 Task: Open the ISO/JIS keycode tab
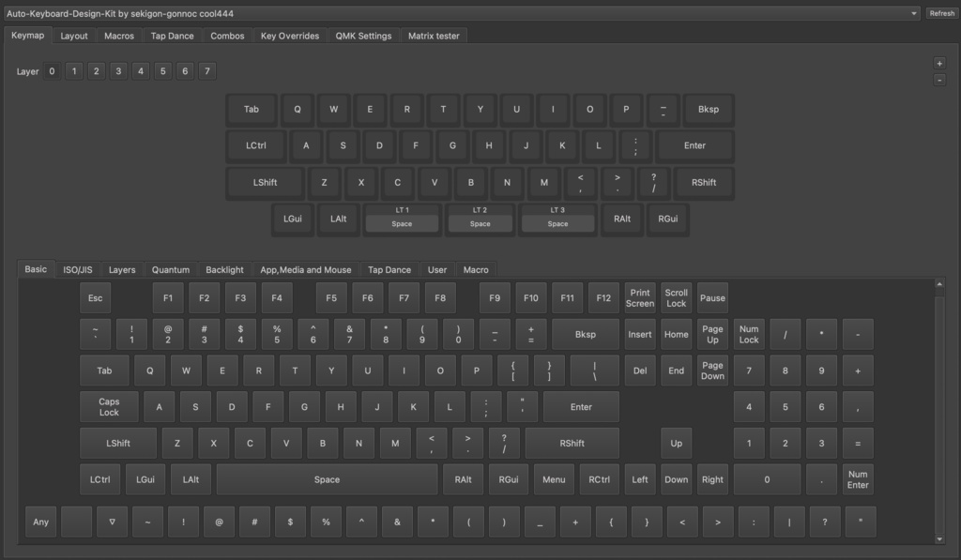[x=78, y=269]
